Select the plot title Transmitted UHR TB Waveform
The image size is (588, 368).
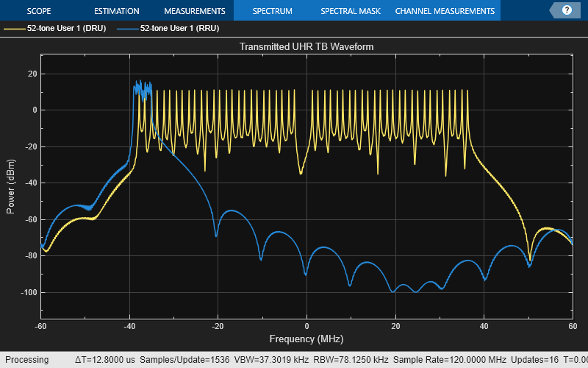pyautogui.click(x=306, y=46)
